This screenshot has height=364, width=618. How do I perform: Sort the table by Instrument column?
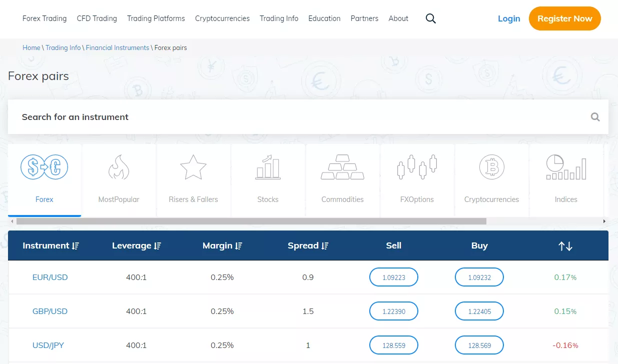[x=51, y=245]
